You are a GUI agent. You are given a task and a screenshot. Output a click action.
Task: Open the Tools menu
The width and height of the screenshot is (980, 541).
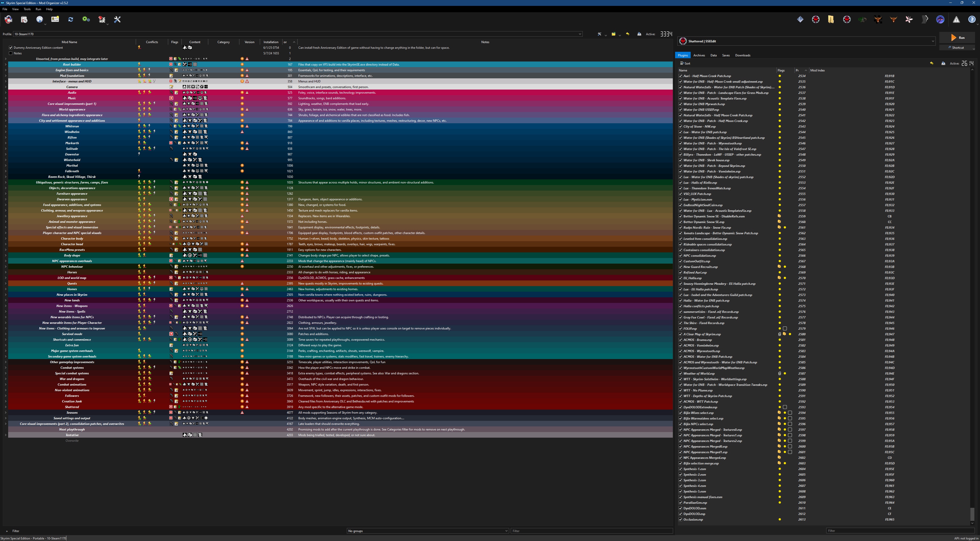click(27, 9)
